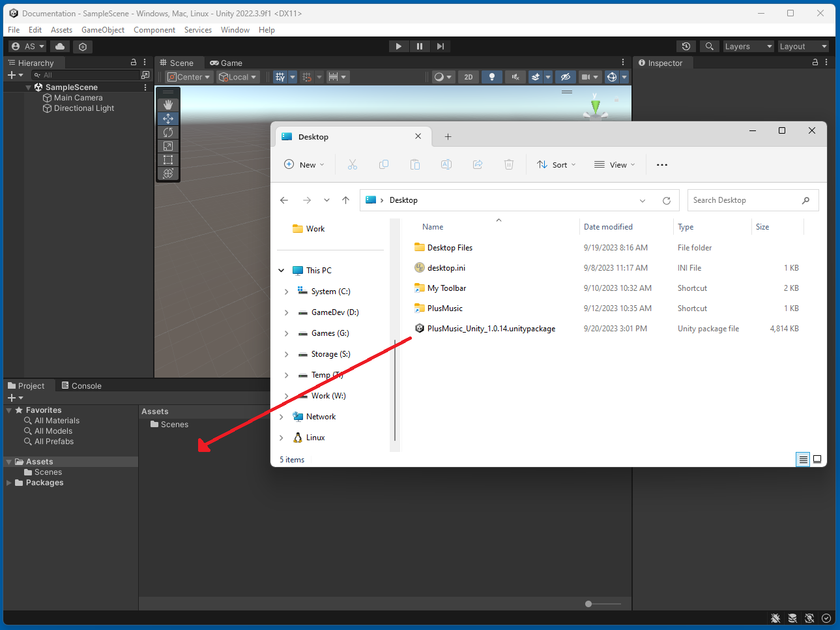The height and width of the screenshot is (630, 840).
Task: Toggle Scene effects skybox button
Action: (536, 77)
